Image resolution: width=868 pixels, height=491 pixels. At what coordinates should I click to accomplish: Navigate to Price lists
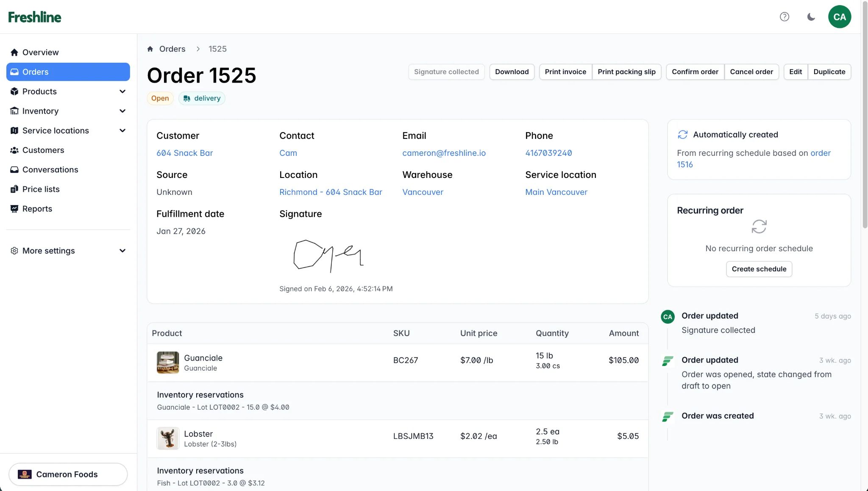click(41, 189)
